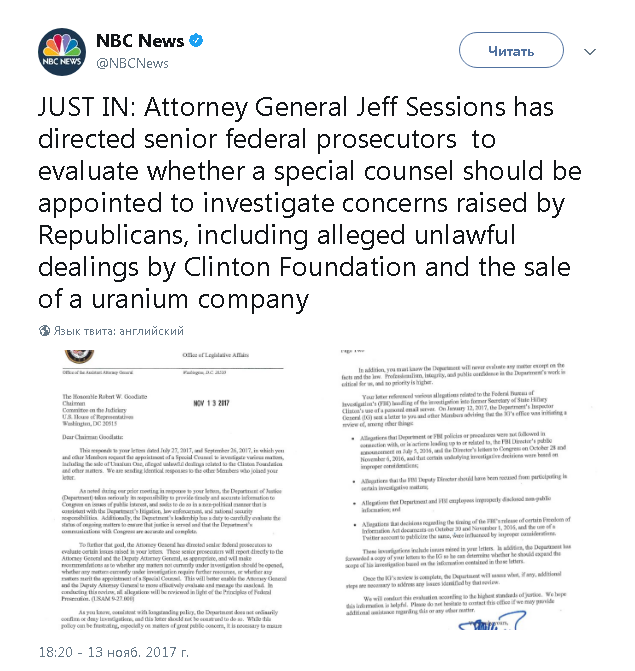Viewport: 635px width, 671px height.
Task: Click the blue verified badge
Action: point(198,41)
